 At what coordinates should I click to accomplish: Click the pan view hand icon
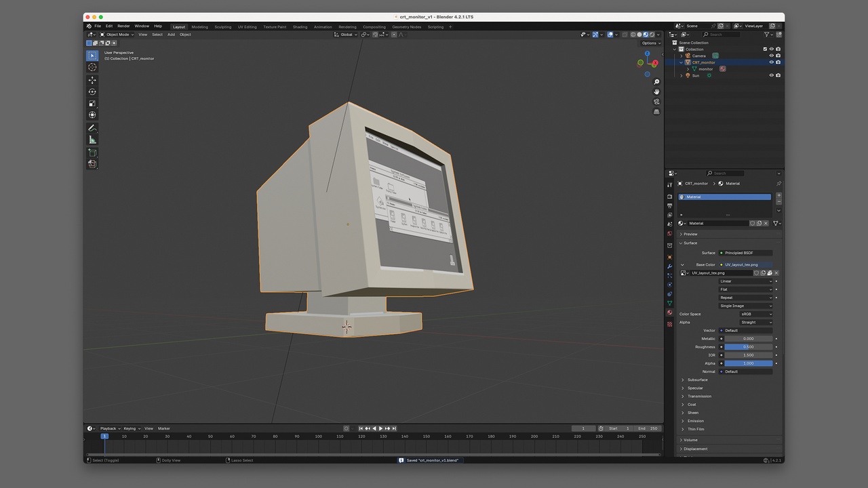tap(656, 91)
